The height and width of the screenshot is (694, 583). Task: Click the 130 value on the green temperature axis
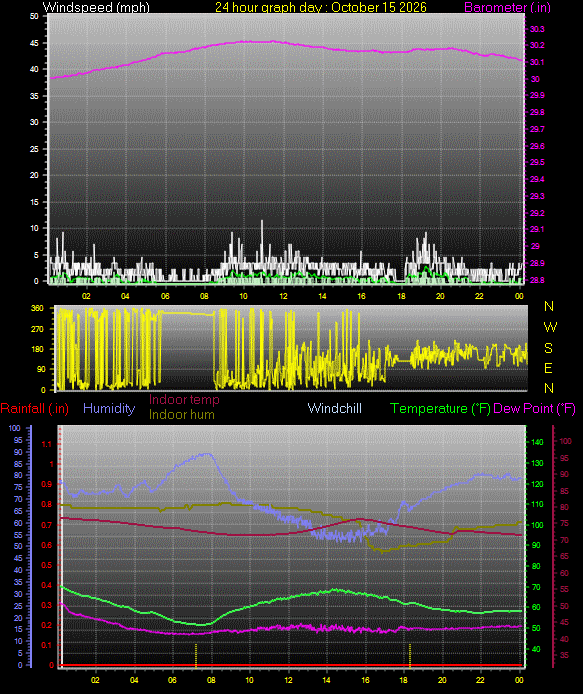click(537, 463)
